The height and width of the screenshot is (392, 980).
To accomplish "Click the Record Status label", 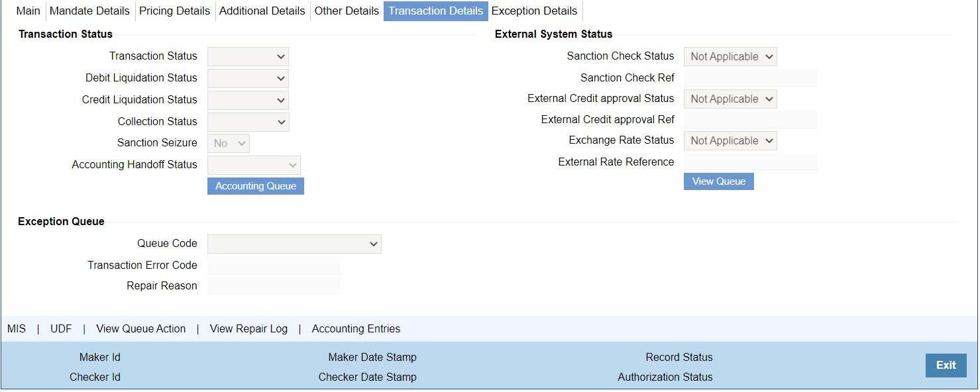I will [x=679, y=357].
